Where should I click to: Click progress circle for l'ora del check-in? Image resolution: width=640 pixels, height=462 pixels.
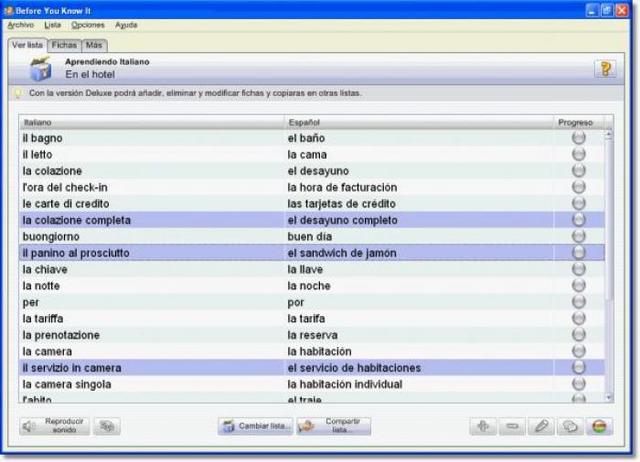click(x=579, y=187)
